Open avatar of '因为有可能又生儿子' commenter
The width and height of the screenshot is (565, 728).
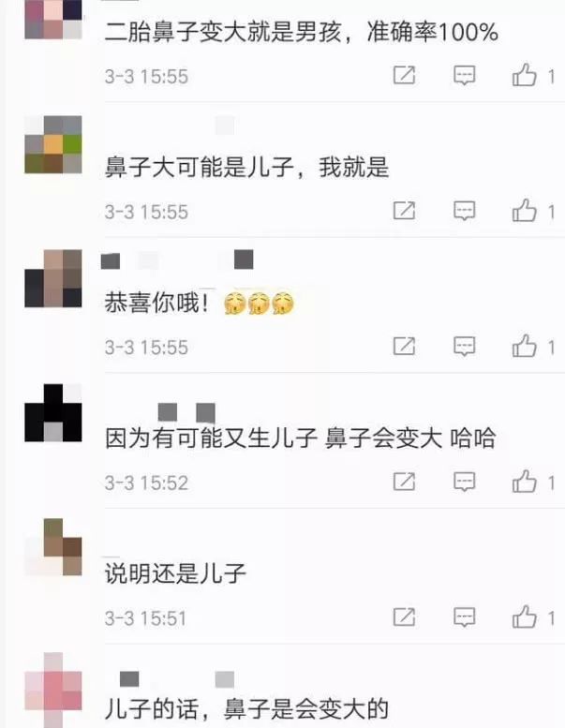pyautogui.click(x=53, y=412)
